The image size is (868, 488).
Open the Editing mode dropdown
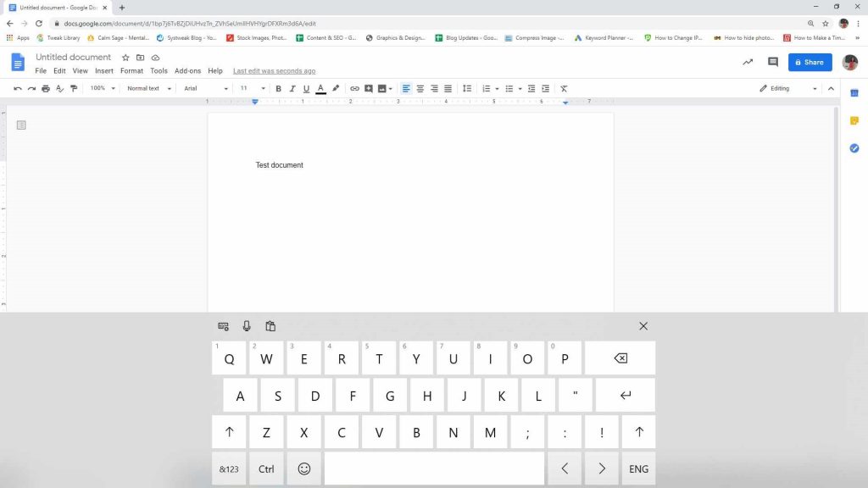787,88
